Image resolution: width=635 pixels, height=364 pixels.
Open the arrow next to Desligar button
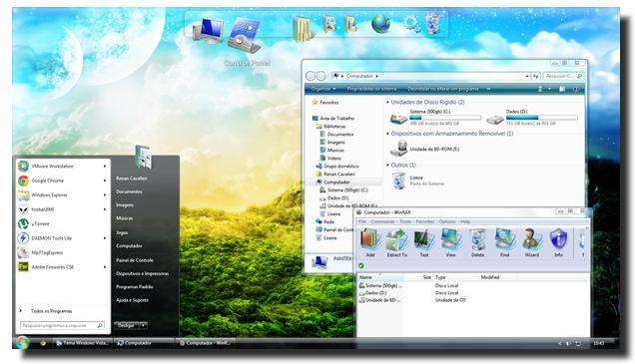point(144,325)
